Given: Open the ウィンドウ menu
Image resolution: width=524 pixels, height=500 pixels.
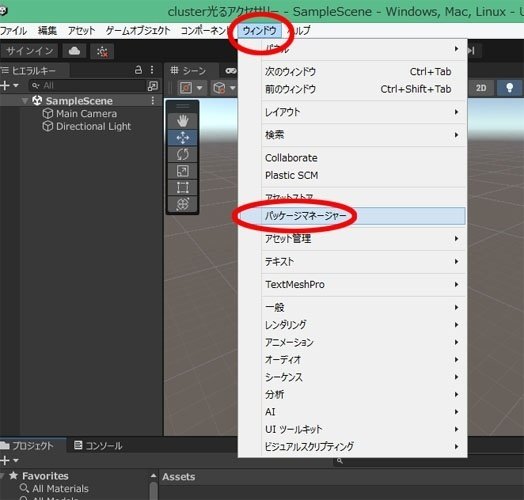Looking at the screenshot, I should click(x=259, y=31).
